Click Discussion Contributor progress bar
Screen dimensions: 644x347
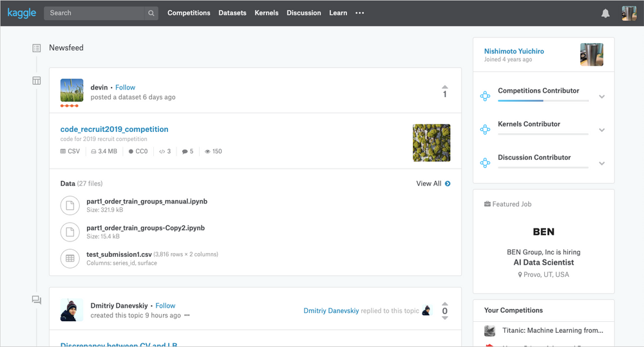tap(543, 167)
